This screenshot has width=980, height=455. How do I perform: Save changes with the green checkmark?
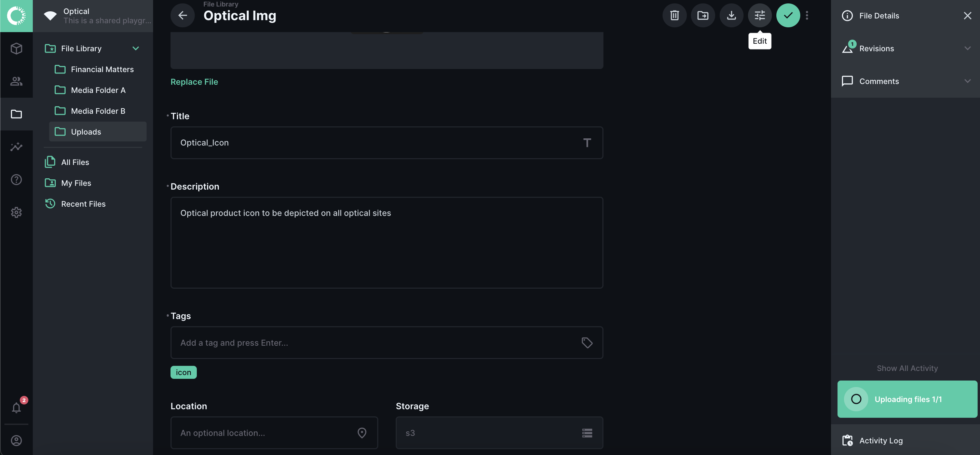(x=788, y=16)
